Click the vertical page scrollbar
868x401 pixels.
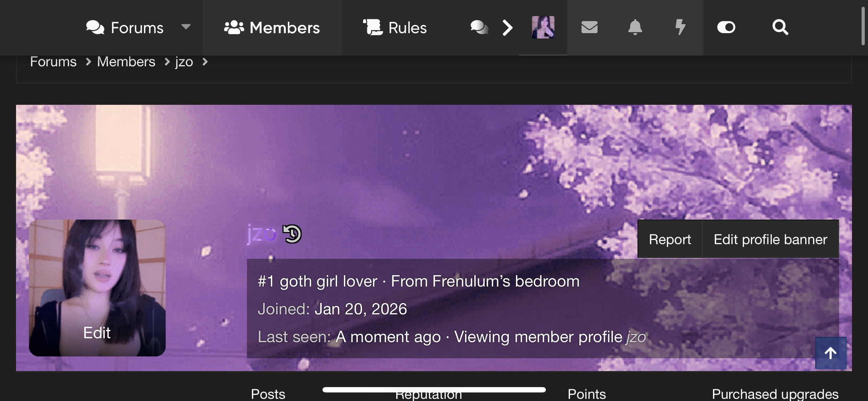863,27
